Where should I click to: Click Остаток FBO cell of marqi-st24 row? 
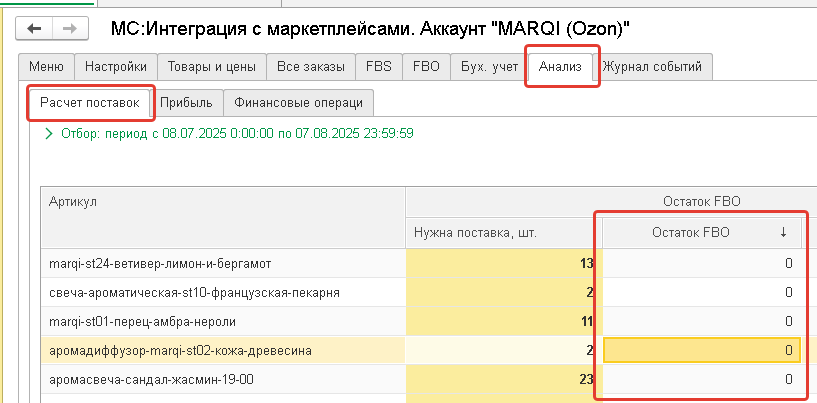coord(701,263)
